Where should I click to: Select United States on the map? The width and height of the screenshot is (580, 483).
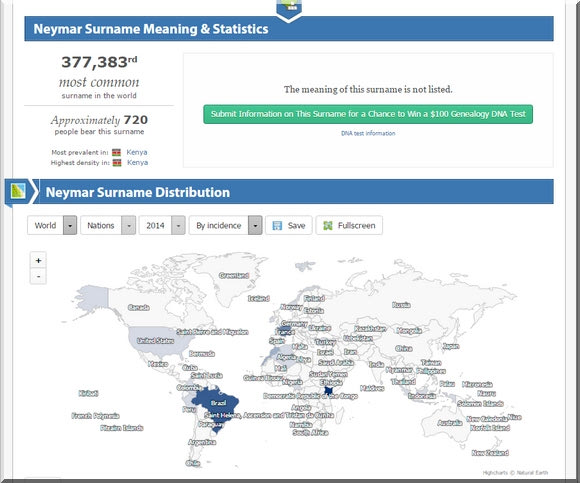point(155,341)
